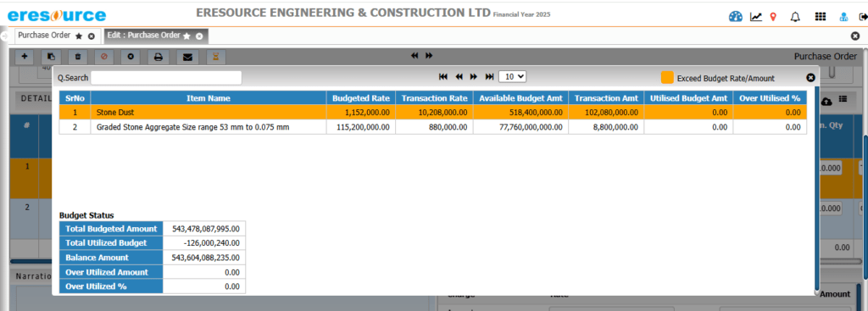868x311 pixels.
Task: Sort by Budgeted Rate column header
Action: pyautogui.click(x=361, y=98)
